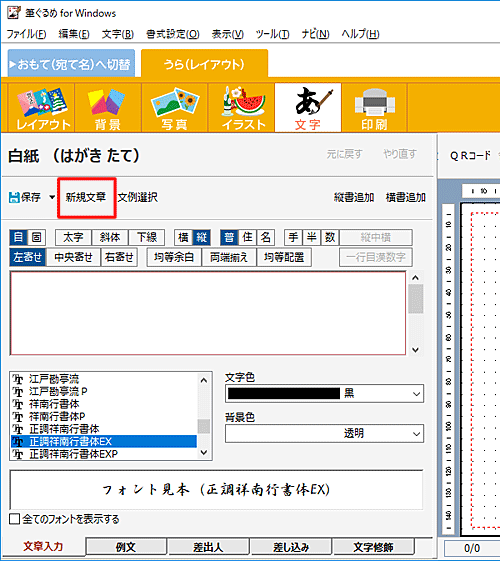Click the 保存 save floppy icon
Image resolution: width=500 pixels, height=561 pixels.
14,197
